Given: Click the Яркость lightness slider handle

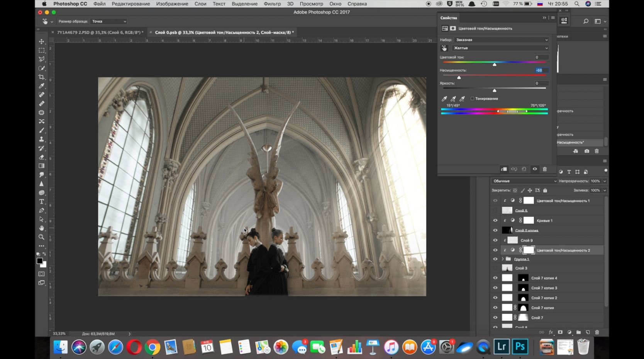Looking at the screenshot, I should [495, 90].
